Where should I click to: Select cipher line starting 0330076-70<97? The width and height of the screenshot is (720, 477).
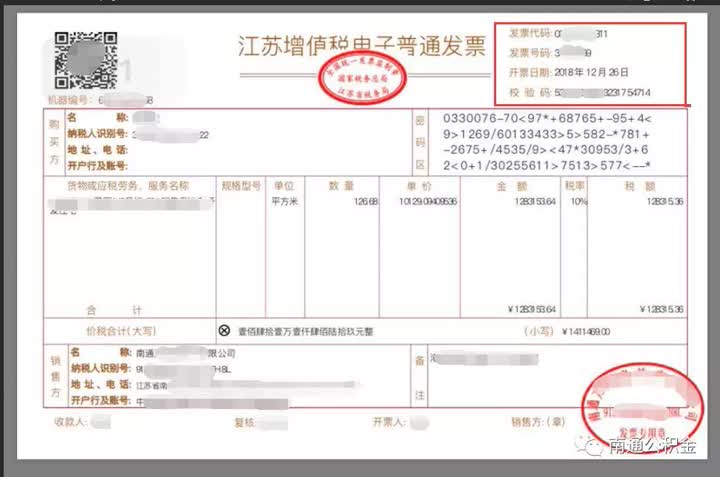pos(547,118)
